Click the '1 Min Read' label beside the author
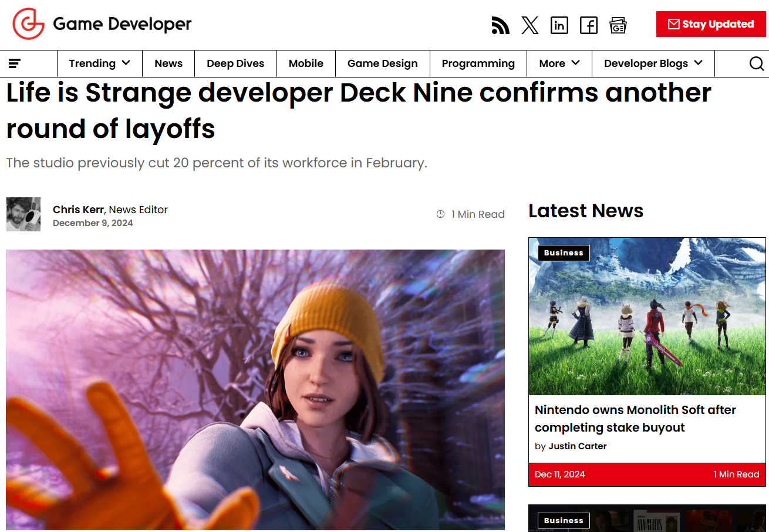The image size is (769, 532). click(478, 214)
